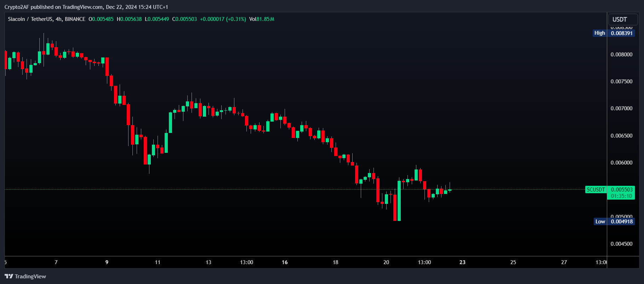Click the low price value L0.005449
Viewport: 644px width, 284px height.
157,19
